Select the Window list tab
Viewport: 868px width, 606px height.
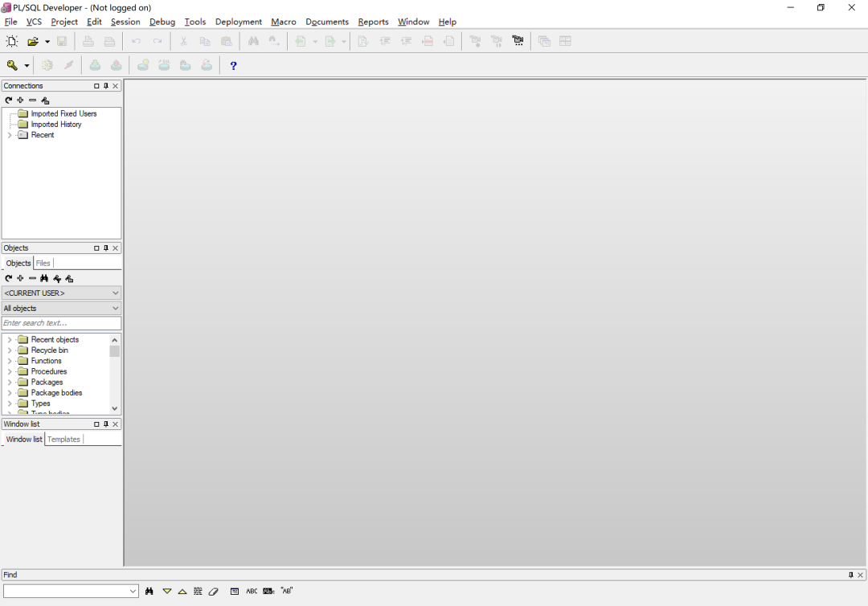point(24,440)
